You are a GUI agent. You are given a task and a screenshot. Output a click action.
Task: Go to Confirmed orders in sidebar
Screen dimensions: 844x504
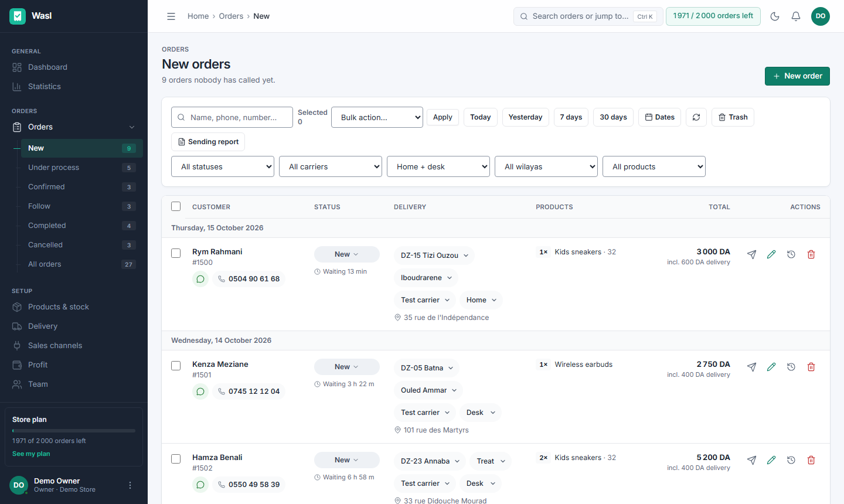click(82, 187)
